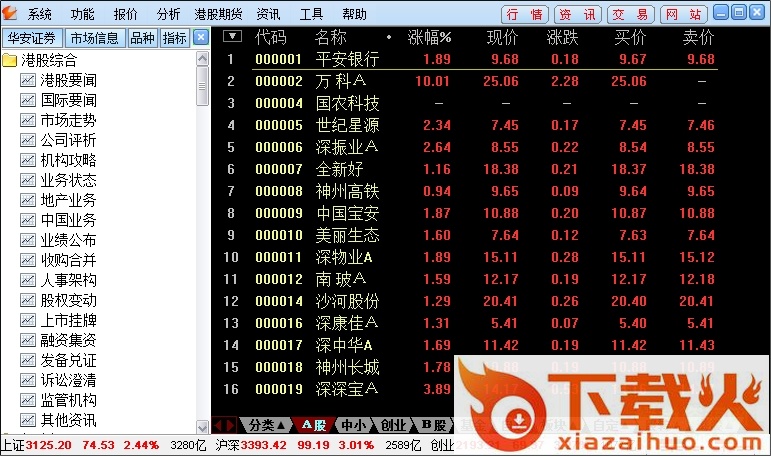Collapse the 港股综合 folder
Viewport: 771px width, 456px height.
10,60
